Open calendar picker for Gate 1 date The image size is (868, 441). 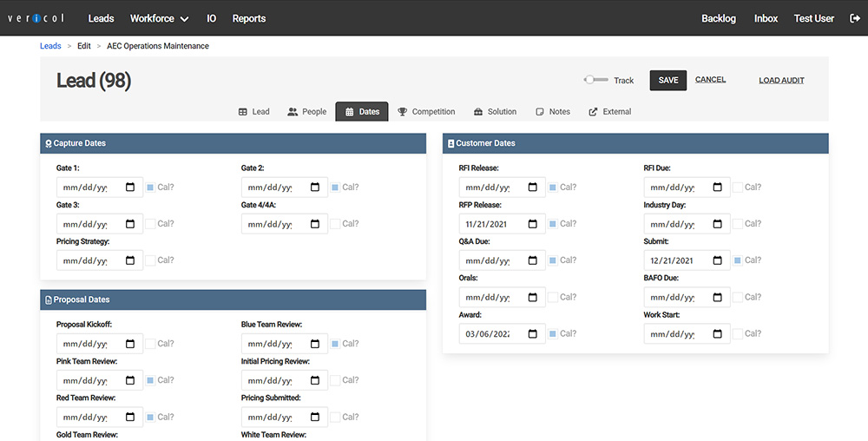(130, 188)
